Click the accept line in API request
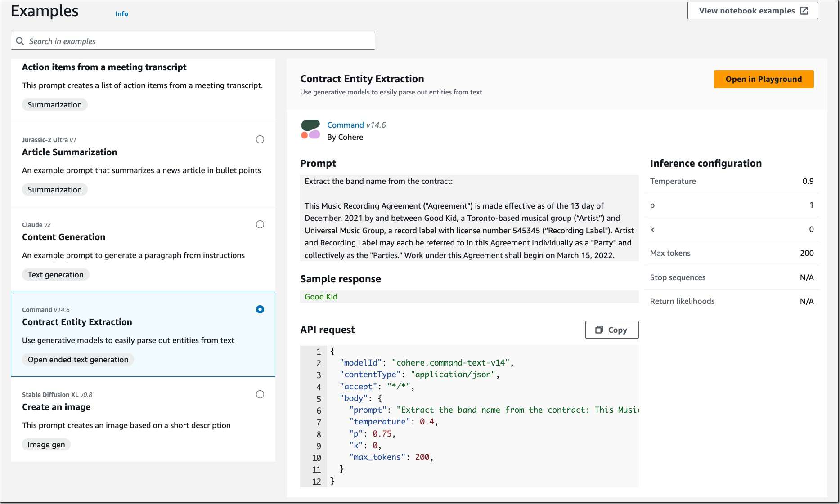 (377, 387)
